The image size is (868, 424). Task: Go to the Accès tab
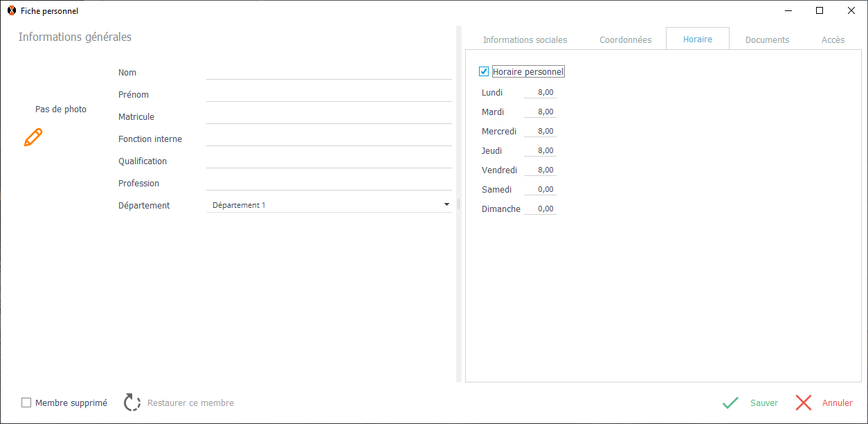[x=833, y=39]
